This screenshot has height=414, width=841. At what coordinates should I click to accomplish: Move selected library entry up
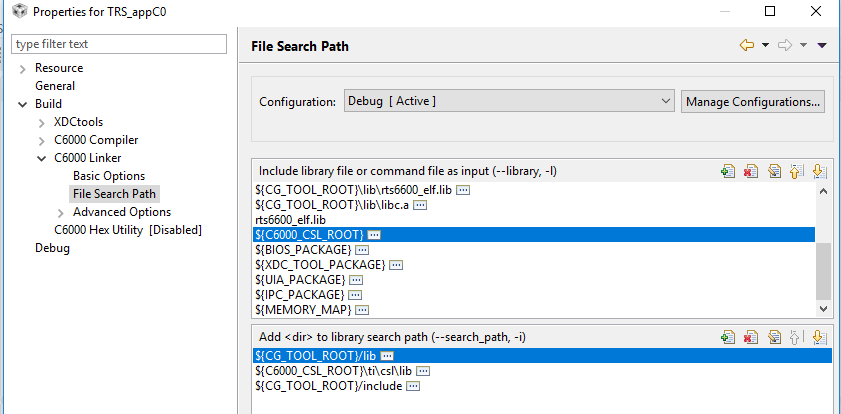point(796,171)
